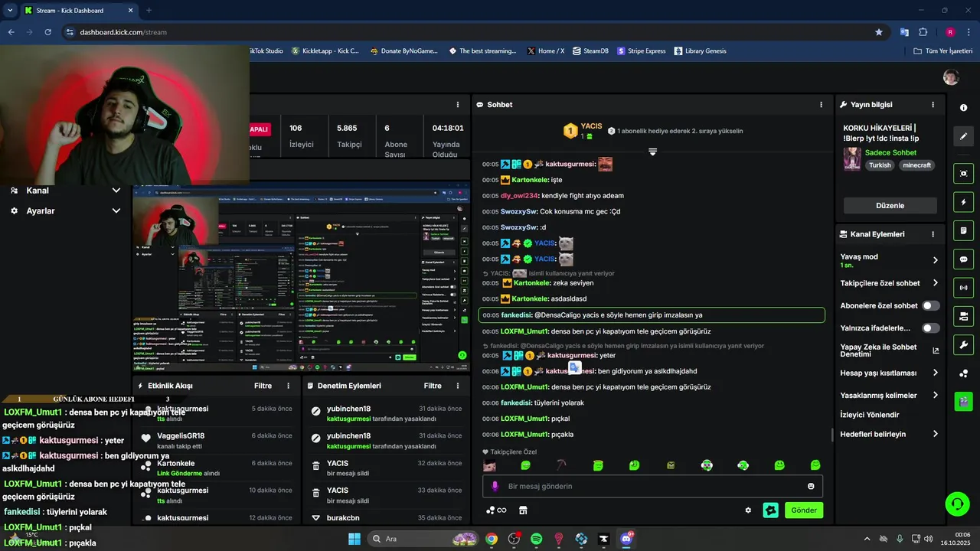Screen dimensions: 980x551
Task: Click the camera panel icon in right sidebar
Action: 963,316
